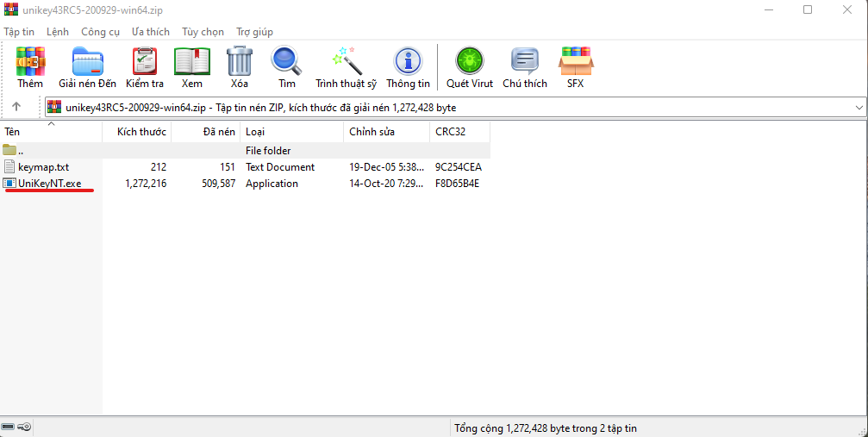Open the Công cụ menu
868x437 pixels.
[x=100, y=32]
